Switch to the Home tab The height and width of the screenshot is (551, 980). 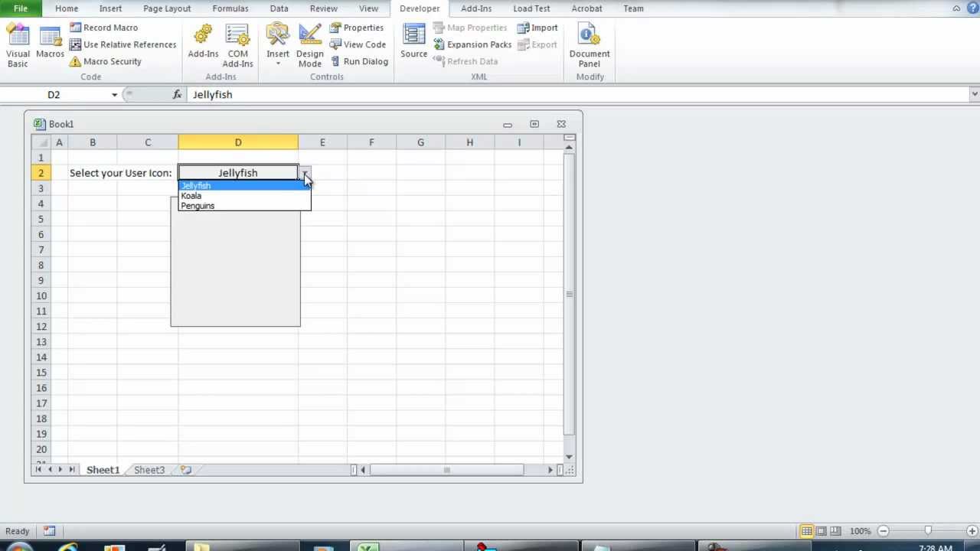tap(67, 8)
